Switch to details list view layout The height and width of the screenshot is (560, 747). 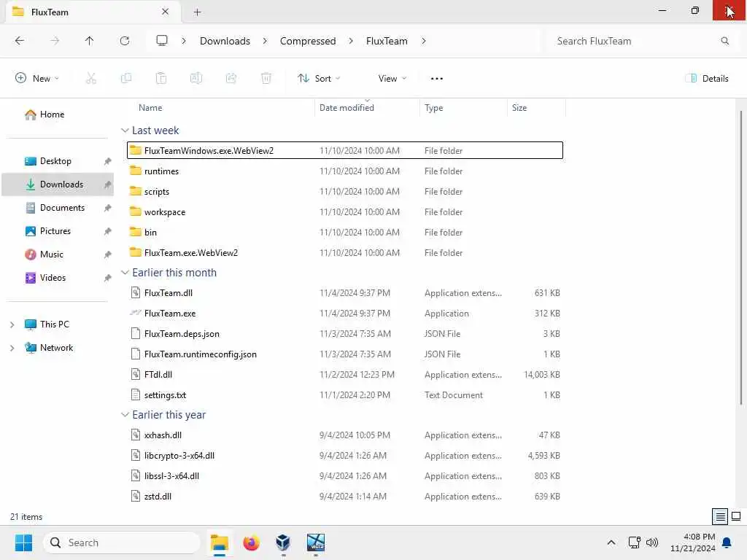720,516
